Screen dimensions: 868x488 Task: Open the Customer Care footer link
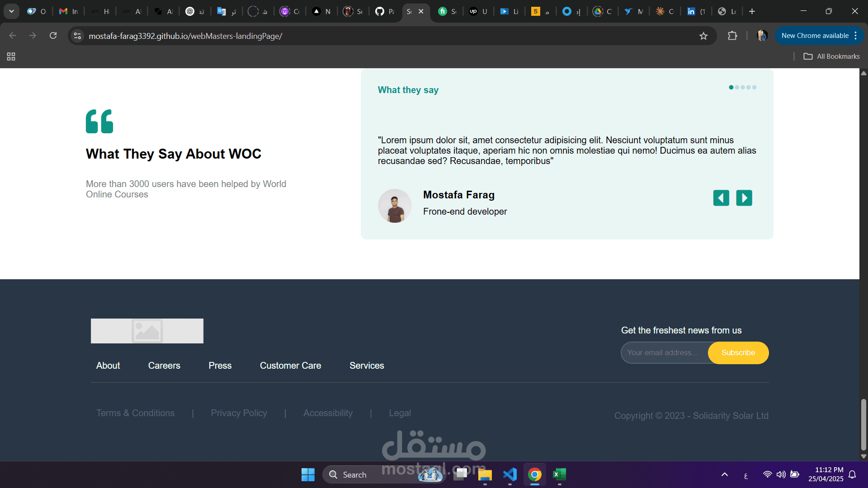290,366
